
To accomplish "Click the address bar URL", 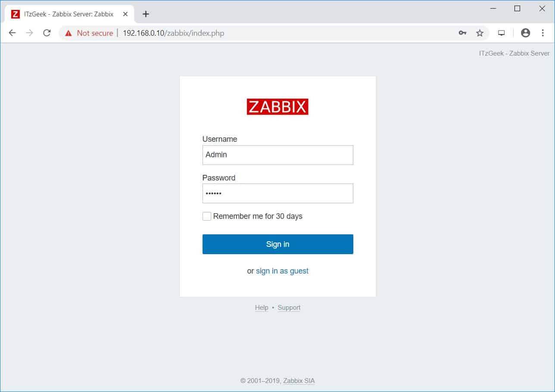I will coord(173,33).
